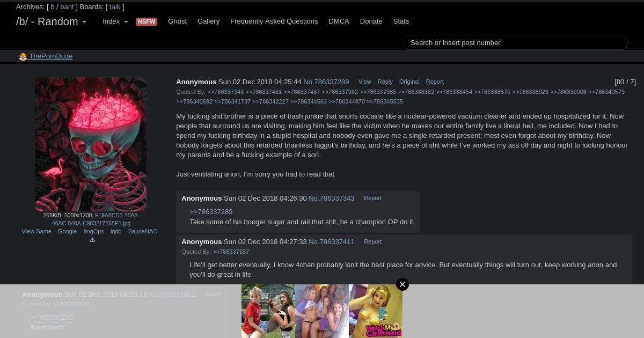Screen dimensions: 644x338
Task: Click post number No.786337343
Action: point(332,199)
